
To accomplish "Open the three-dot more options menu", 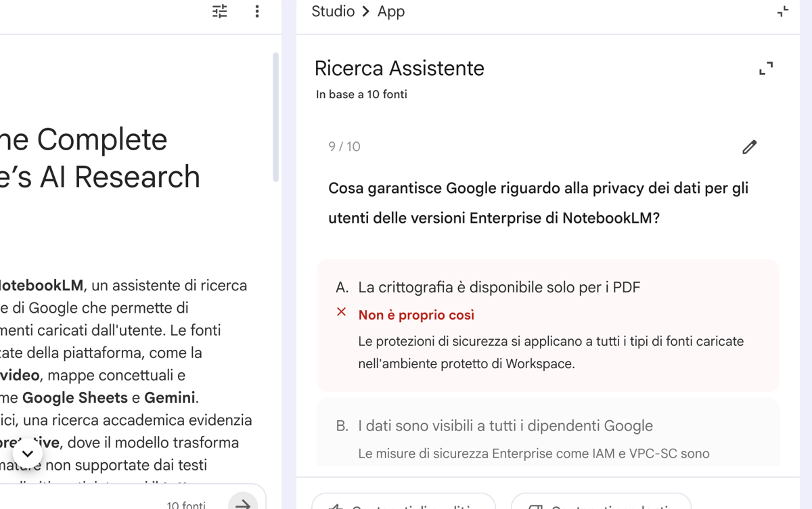I will tap(257, 12).
